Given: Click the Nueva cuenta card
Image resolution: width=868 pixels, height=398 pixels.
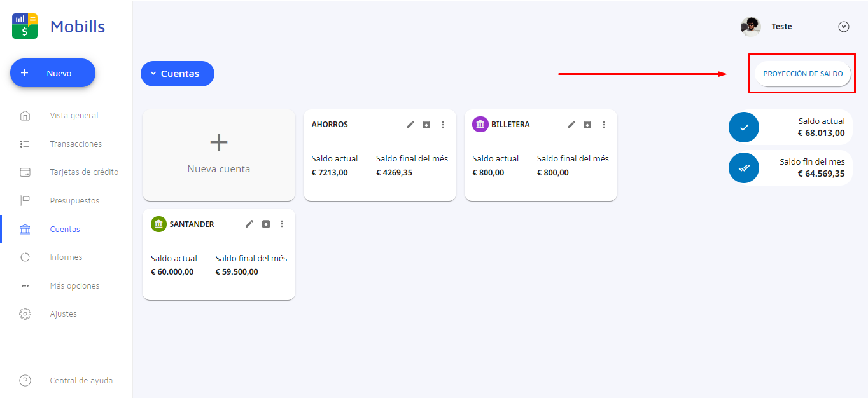Looking at the screenshot, I should coord(218,155).
